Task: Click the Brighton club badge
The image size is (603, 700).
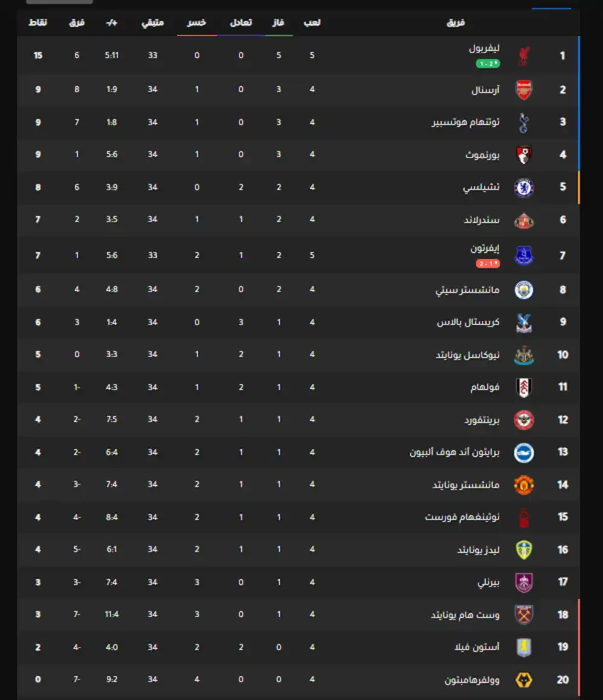Action: click(523, 453)
